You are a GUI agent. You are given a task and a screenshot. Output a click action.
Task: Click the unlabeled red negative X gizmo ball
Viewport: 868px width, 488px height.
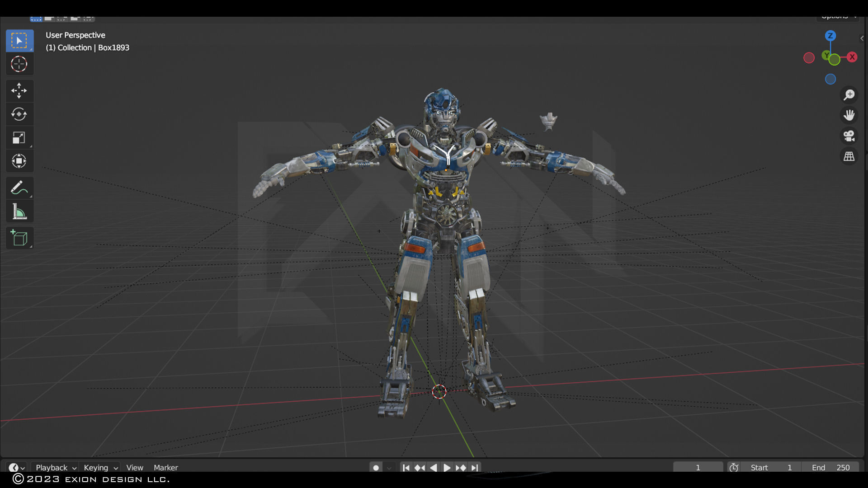coord(809,58)
